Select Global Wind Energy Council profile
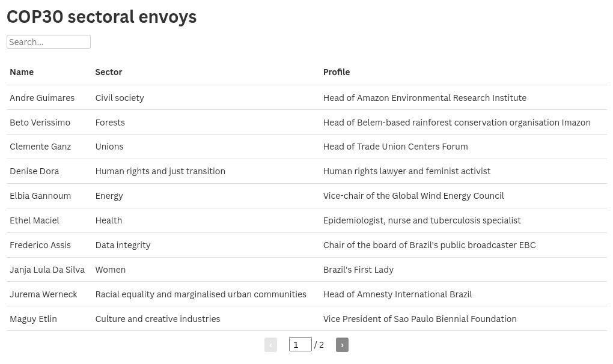 coord(413,196)
